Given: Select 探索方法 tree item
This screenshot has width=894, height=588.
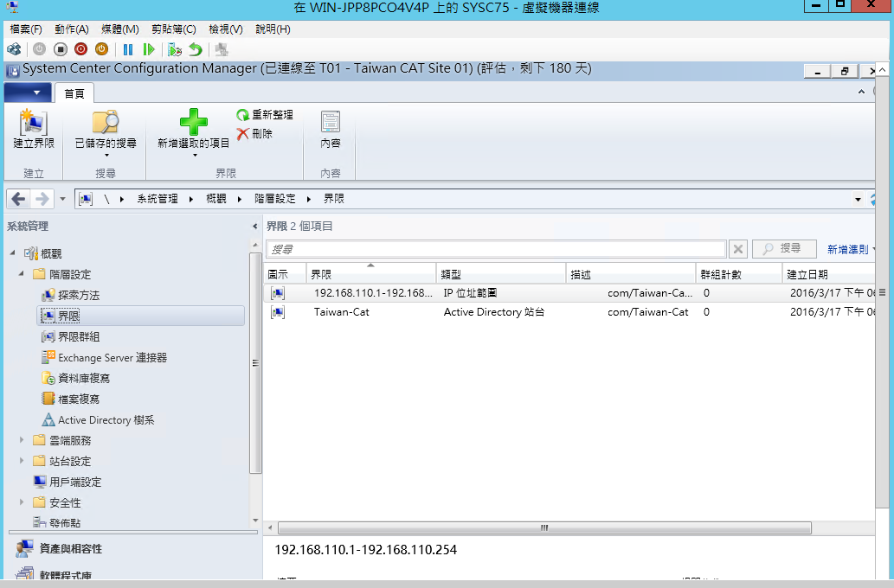Looking at the screenshot, I should 71,295.
